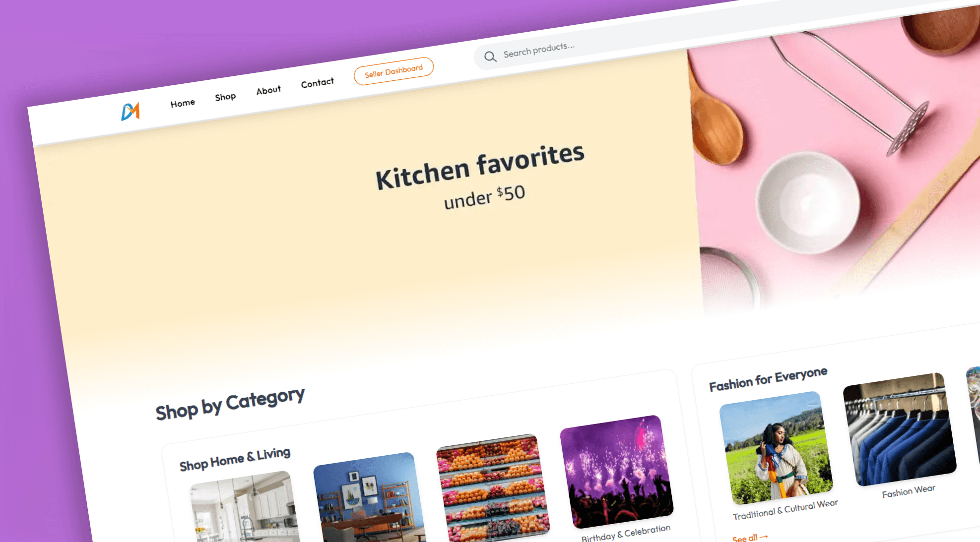980x542 pixels.
Task: Click the DM logo icon
Action: point(131,111)
